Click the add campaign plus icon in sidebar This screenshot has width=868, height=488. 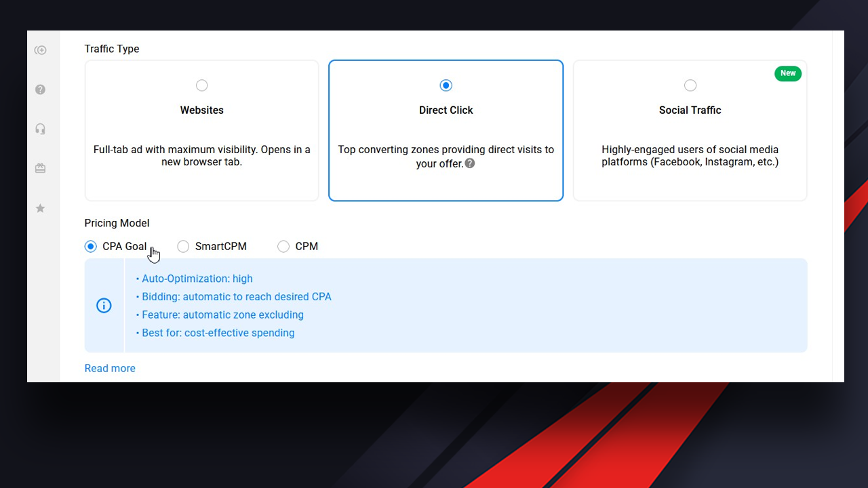(41, 50)
